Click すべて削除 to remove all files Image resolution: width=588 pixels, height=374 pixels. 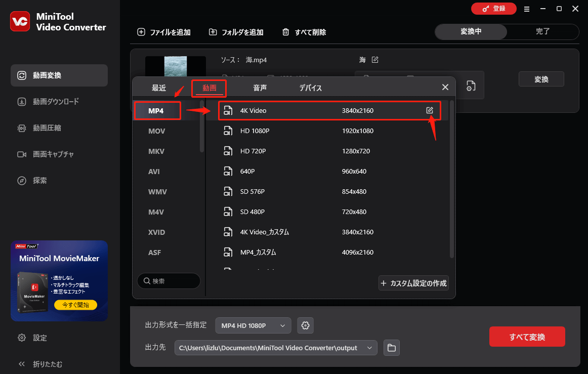[304, 32]
